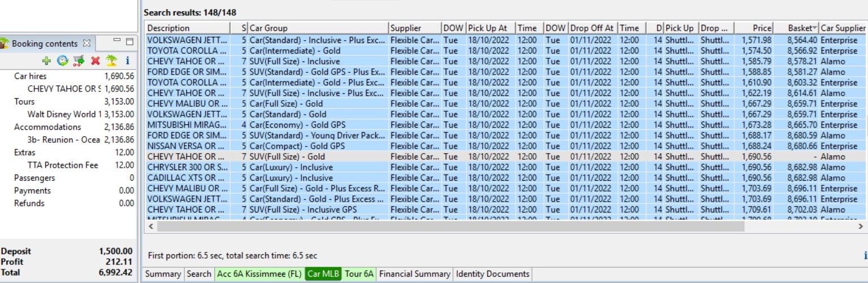
Task: Open the Financial Summary tab
Action: [415, 274]
